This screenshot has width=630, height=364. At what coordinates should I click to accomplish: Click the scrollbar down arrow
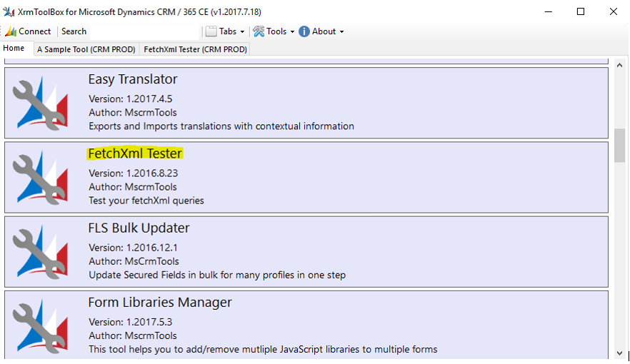[x=619, y=353]
